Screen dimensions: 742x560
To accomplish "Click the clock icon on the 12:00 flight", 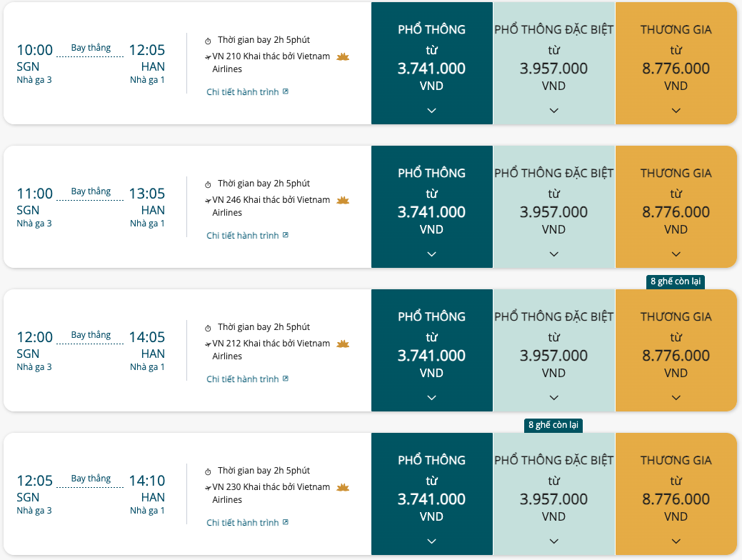I will 208,328.
